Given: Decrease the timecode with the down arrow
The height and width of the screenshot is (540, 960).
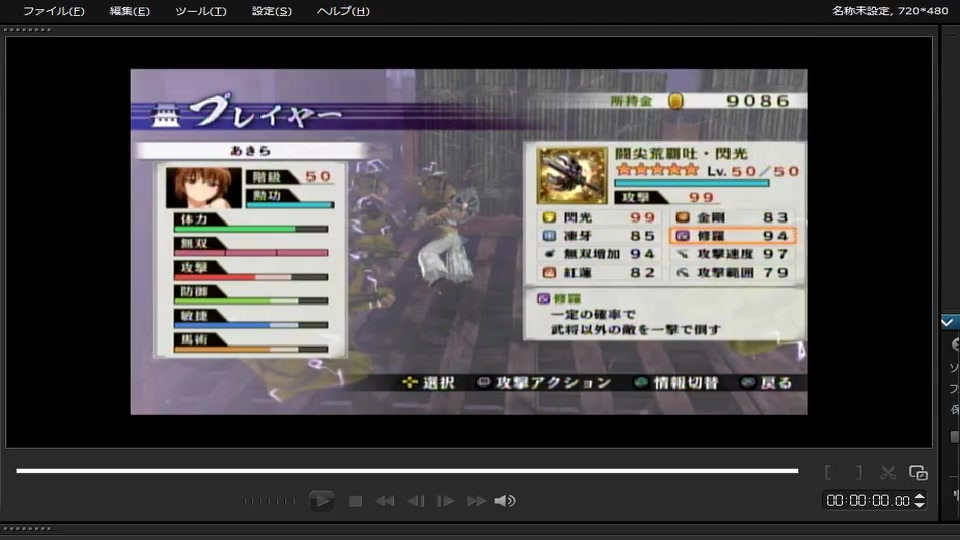Looking at the screenshot, I should point(920,505).
